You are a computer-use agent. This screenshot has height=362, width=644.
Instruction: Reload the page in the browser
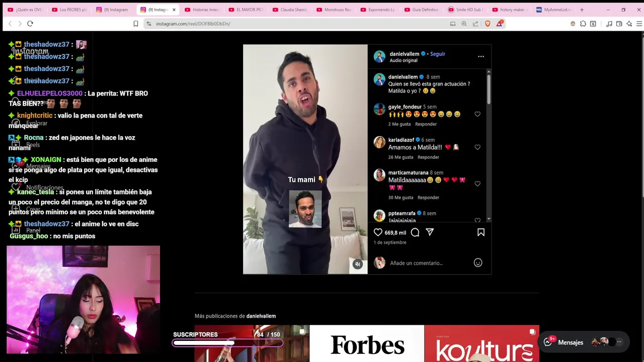tap(30, 24)
